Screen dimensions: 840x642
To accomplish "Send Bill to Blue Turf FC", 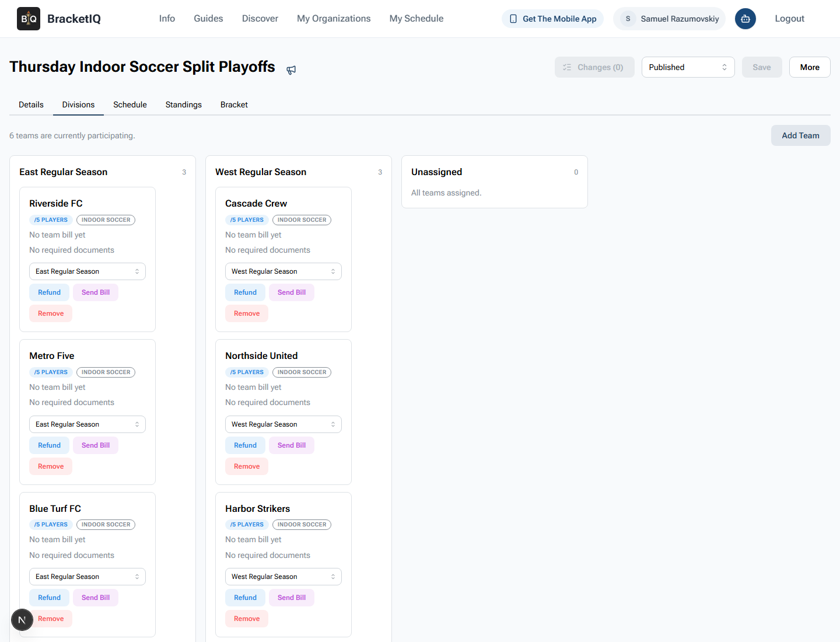I will click(96, 598).
